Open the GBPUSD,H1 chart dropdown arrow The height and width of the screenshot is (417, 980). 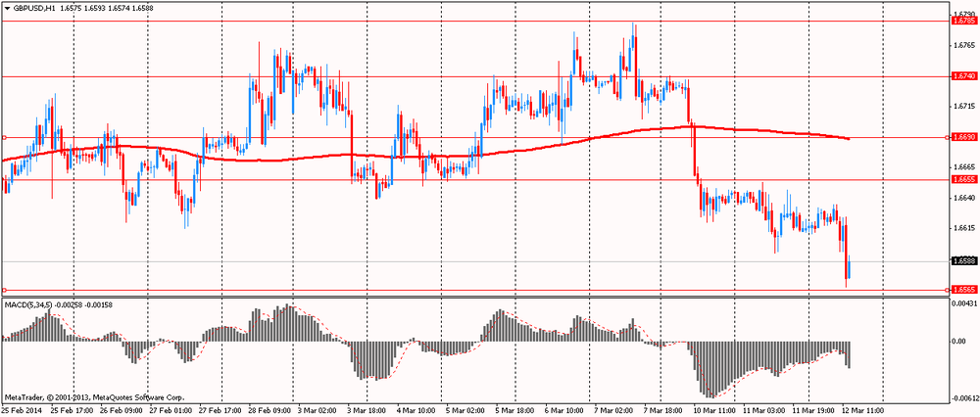coord(6,7)
